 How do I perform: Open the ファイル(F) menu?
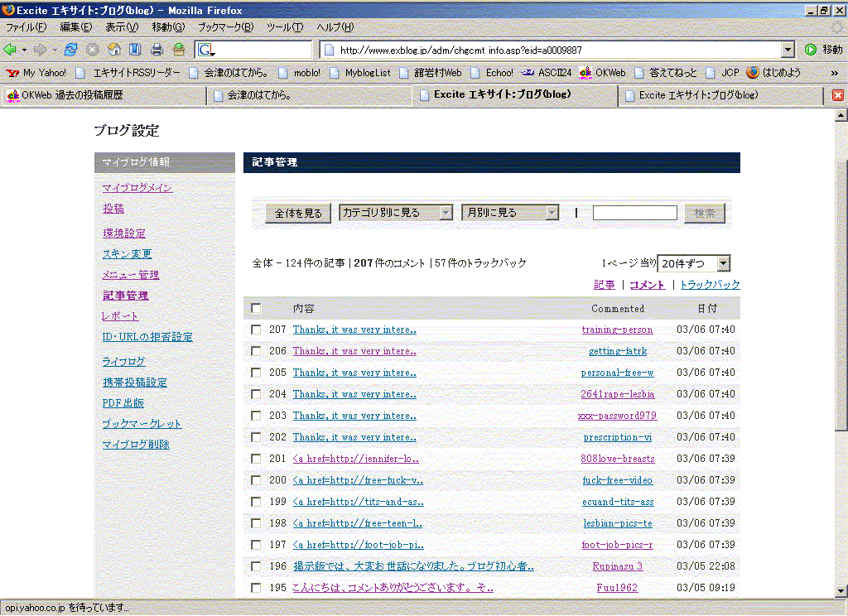click(26, 26)
